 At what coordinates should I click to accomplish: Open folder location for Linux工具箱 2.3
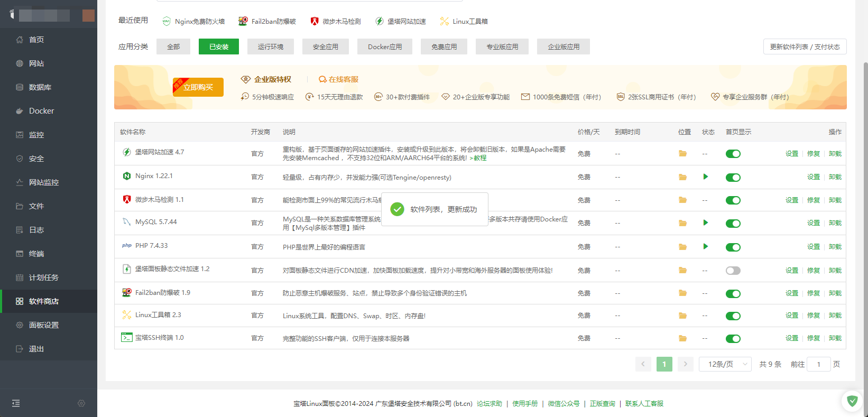click(682, 316)
